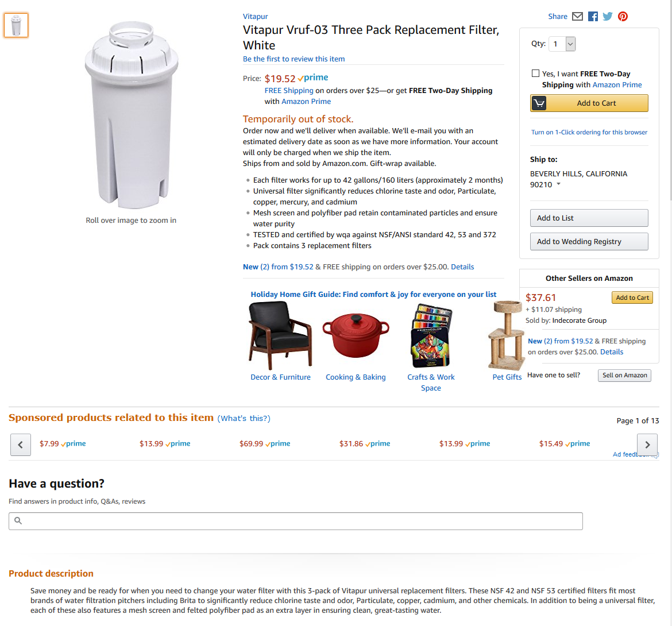672x626 pixels.
Task: Click Add to List button
Action: point(589,218)
